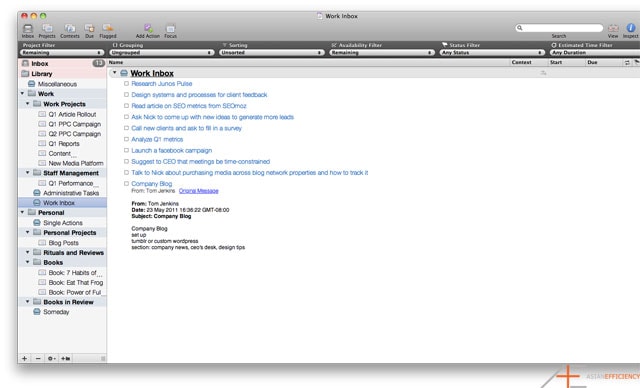640x388 pixels.
Task: Click the Start column header
Action: pos(556,62)
